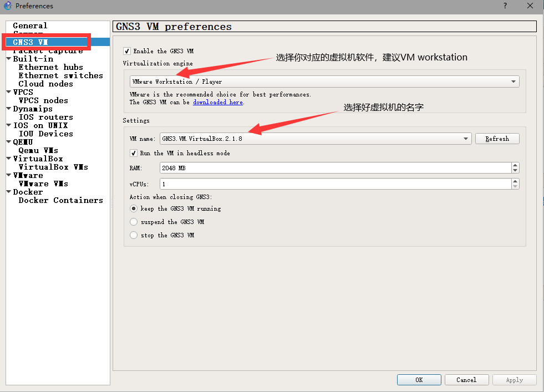Collapse the Dynamips tree section
Viewport: 544px width, 392px height.
(x=9, y=109)
